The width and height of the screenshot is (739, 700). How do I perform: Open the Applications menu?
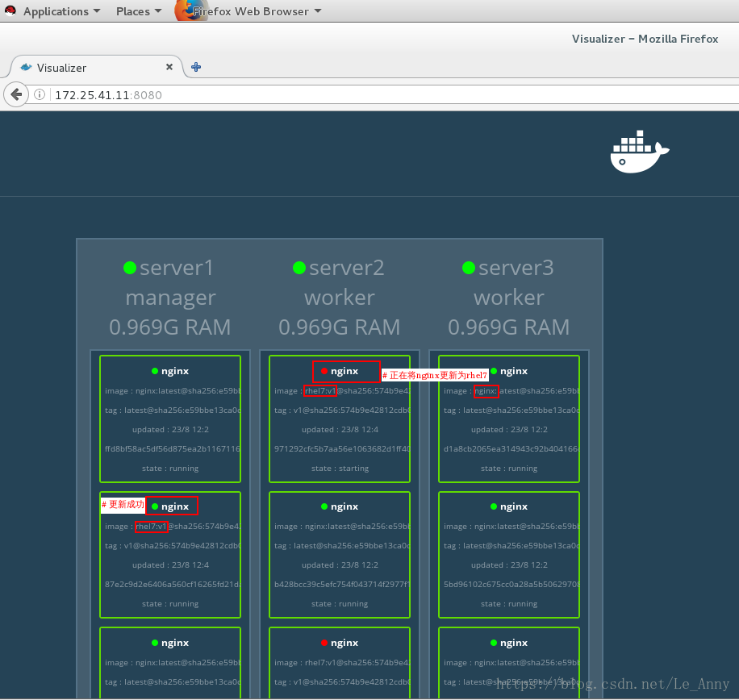(x=62, y=11)
